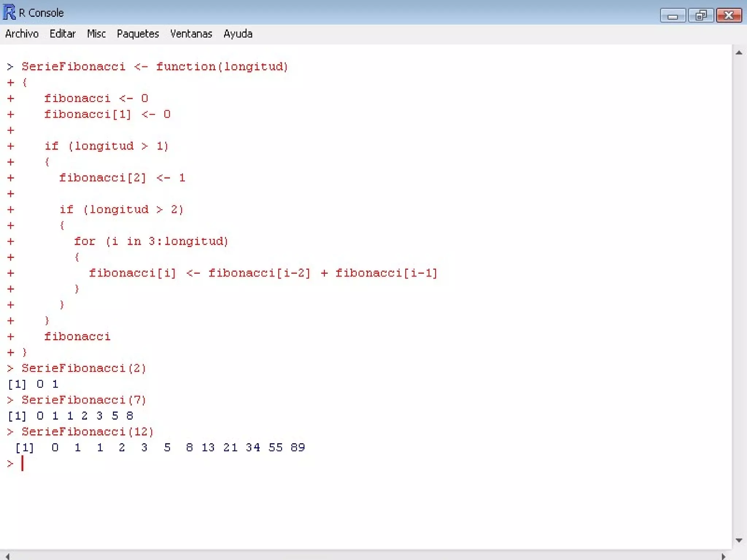Screen dimensions: 747x560
Task: Click the horizontal scrollbar left arrow
Action: [7, 556]
